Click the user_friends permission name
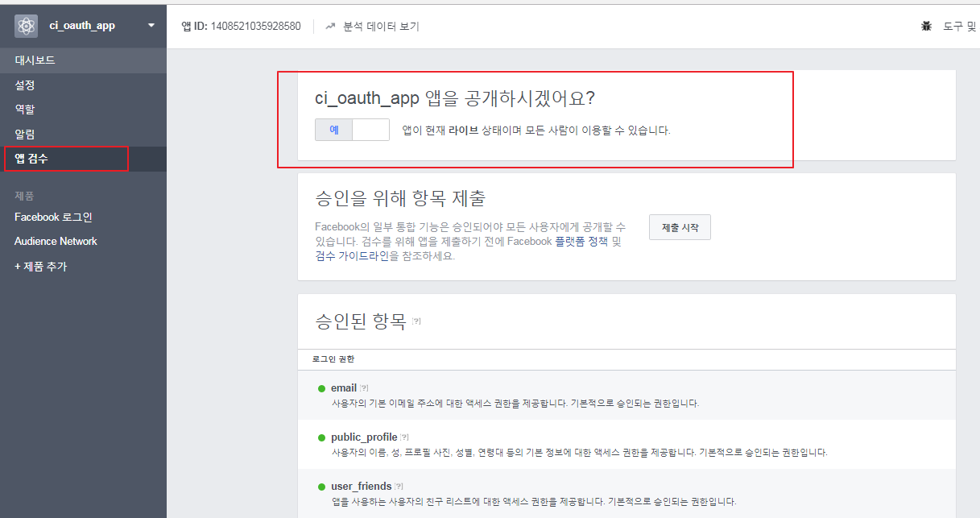This screenshot has height=518, width=980. click(362, 487)
